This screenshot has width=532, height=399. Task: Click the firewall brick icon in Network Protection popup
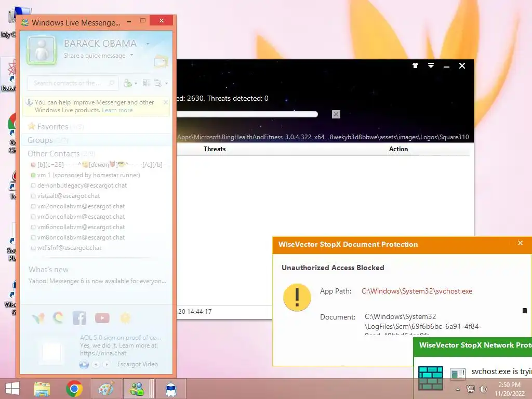pyautogui.click(x=431, y=378)
